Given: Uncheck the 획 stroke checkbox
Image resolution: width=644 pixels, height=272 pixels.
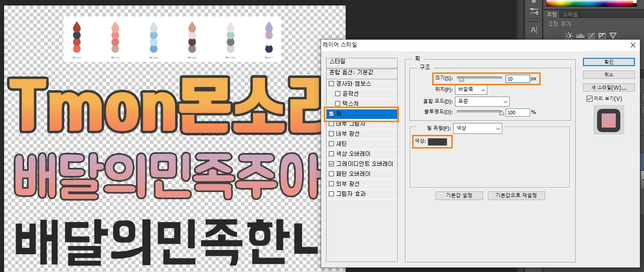Looking at the screenshot, I should point(332,114).
